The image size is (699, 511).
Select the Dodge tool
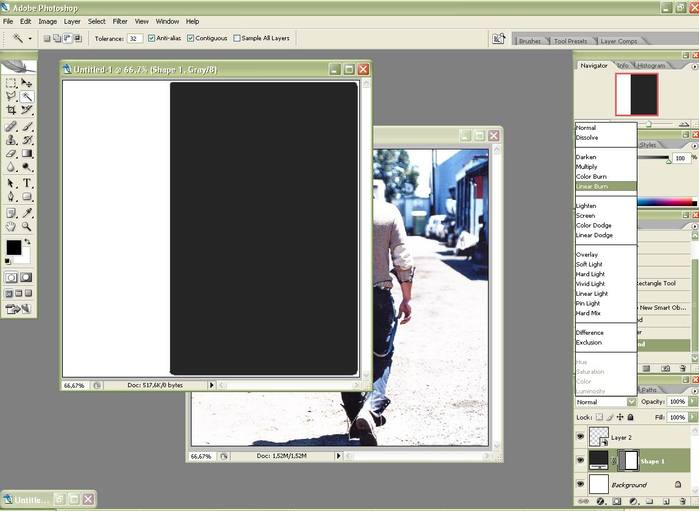[27, 167]
